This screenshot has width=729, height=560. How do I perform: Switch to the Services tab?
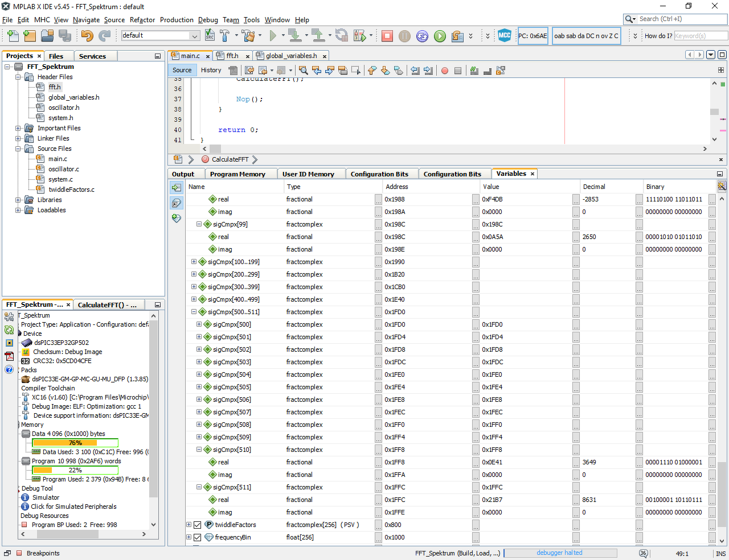92,56
